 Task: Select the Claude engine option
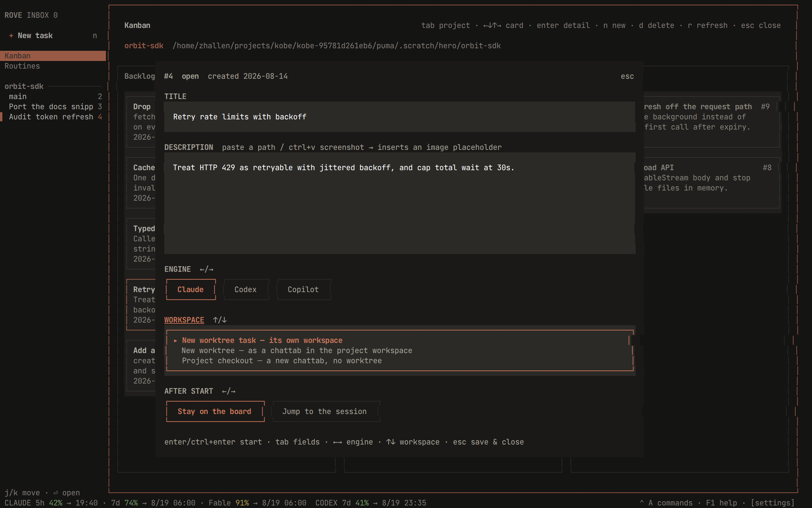[x=191, y=289]
